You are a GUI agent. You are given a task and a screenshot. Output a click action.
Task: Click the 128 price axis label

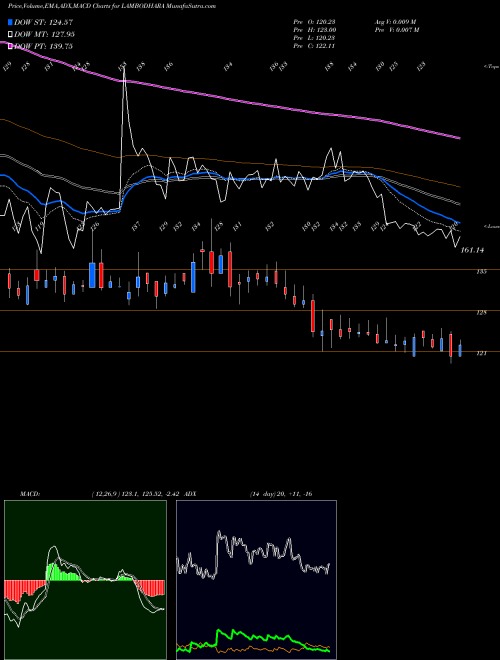click(x=481, y=312)
